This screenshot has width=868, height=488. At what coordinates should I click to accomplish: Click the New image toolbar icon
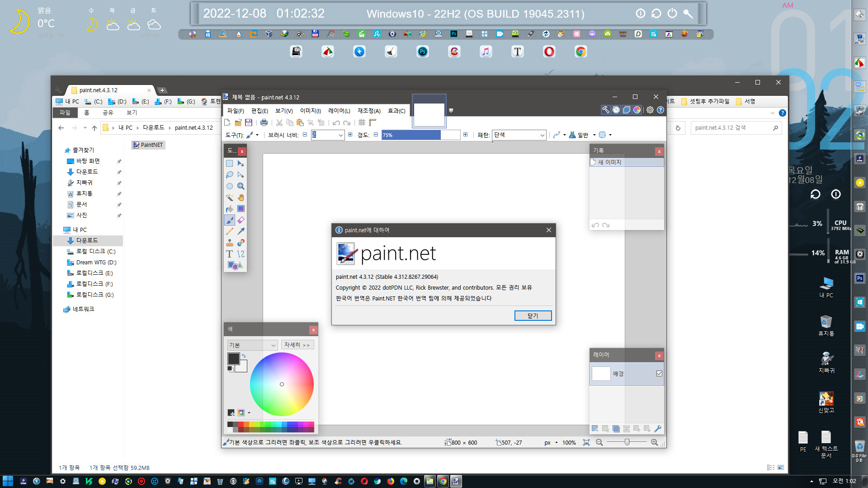tap(228, 122)
